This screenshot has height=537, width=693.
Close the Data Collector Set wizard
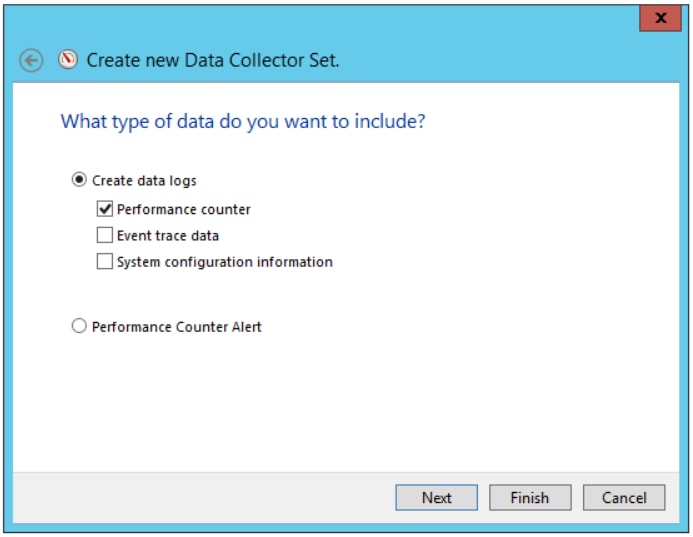coord(660,18)
